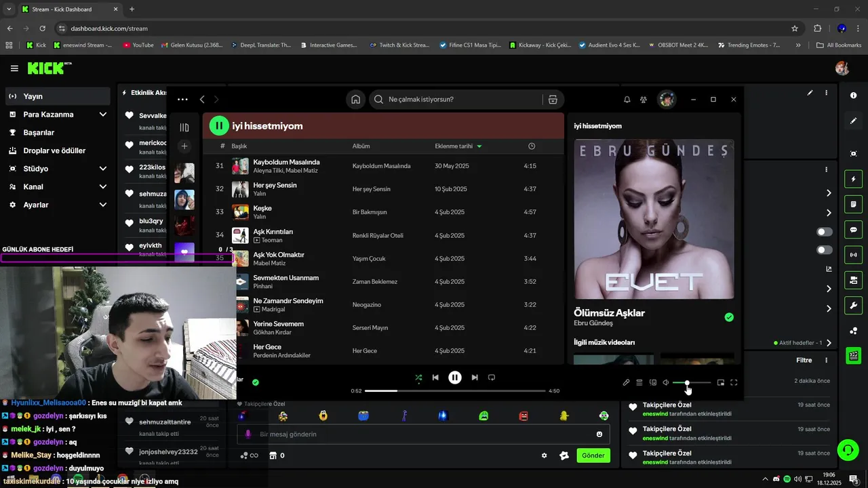The width and height of the screenshot is (868, 488).
Task: Open the playback queue icon
Action: coord(639,383)
